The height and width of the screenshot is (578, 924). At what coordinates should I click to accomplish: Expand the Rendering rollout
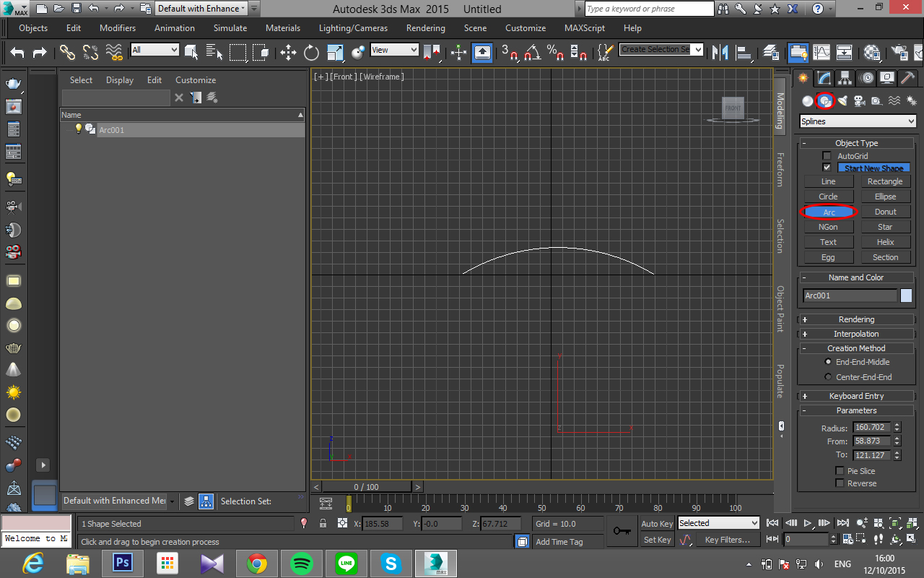tap(856, 319)
